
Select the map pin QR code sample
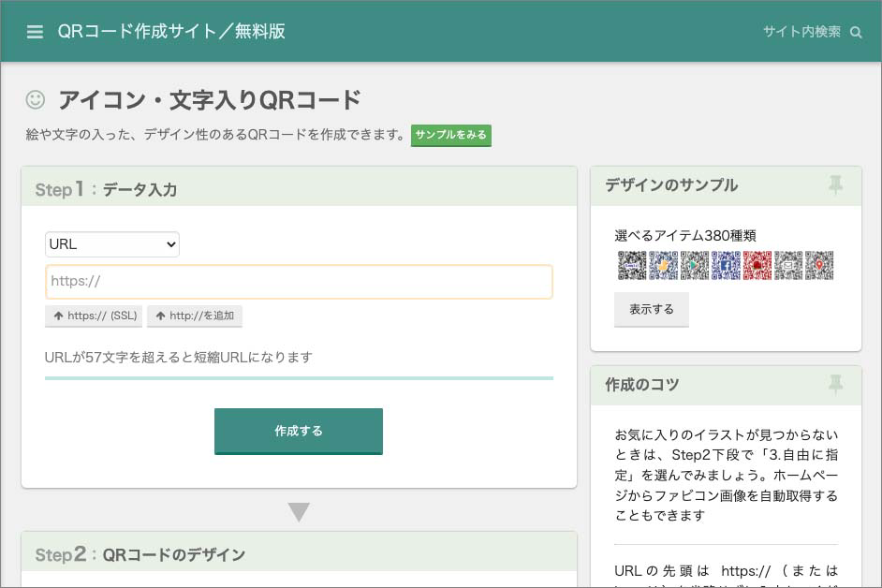(x=819, y=265)
